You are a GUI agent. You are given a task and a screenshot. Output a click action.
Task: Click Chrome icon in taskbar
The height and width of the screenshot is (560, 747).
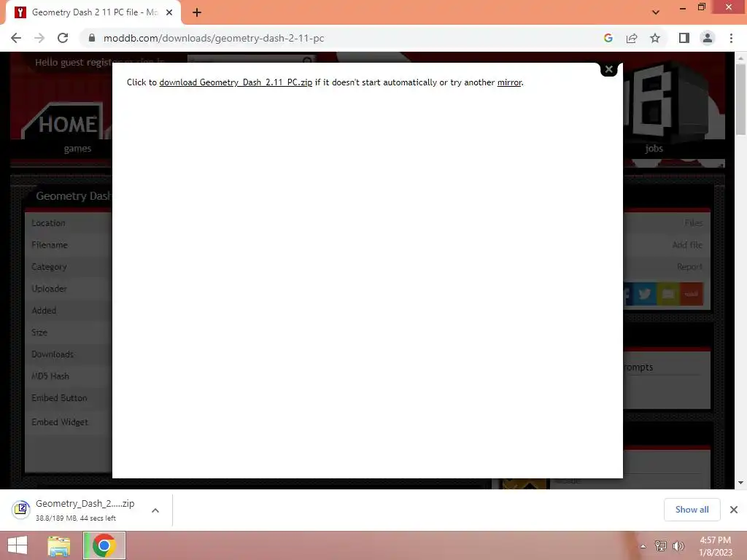point(104,545)
